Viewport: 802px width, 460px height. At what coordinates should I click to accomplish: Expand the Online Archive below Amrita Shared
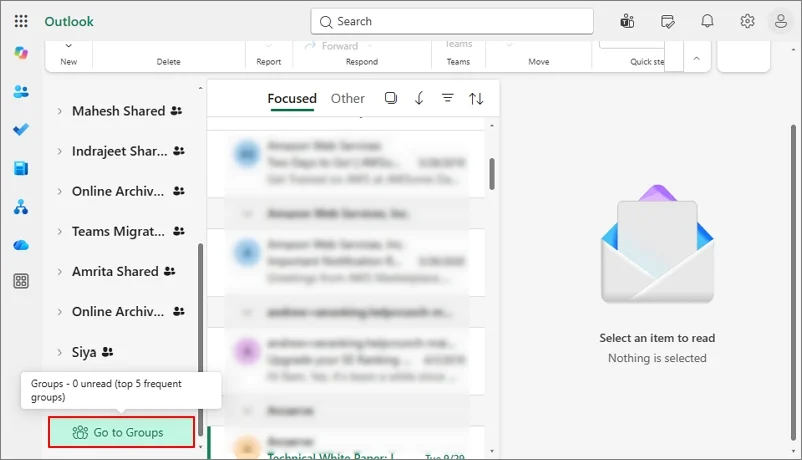coord(59,312)
